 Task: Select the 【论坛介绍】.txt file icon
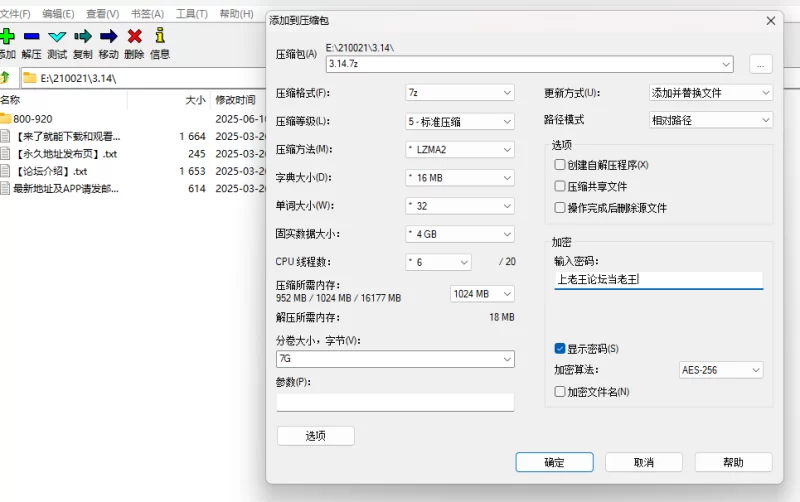pyautogui.click(x=5, y=171)
